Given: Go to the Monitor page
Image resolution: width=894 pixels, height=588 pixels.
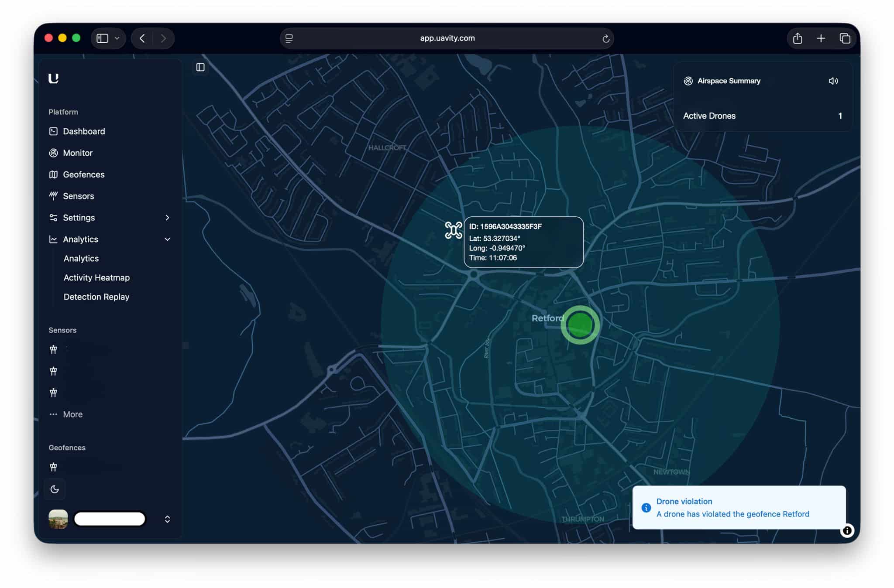Looking at the screenshot, I should pos(77,153).
